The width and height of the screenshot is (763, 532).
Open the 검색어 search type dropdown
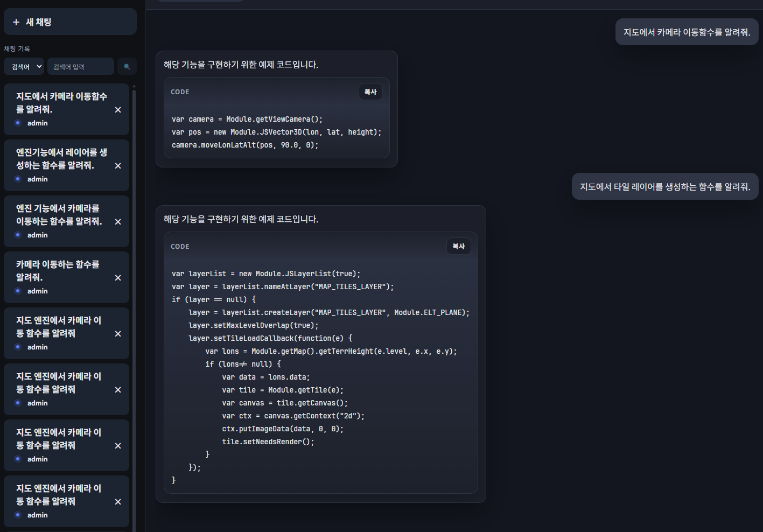[24, 67]
